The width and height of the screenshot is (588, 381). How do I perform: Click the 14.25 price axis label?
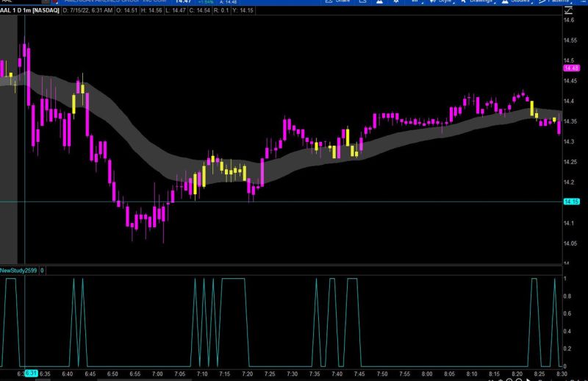[x=570, y=162]
